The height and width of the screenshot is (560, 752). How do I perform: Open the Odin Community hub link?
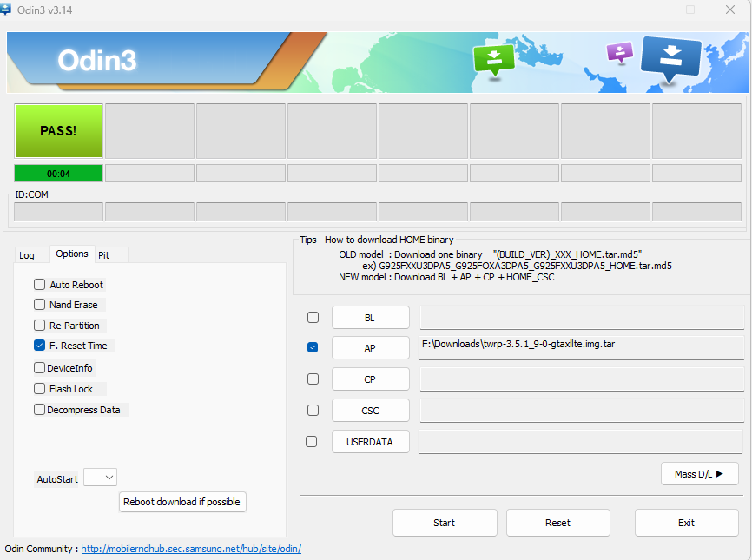pyautogui.click(x=191, y=549)
